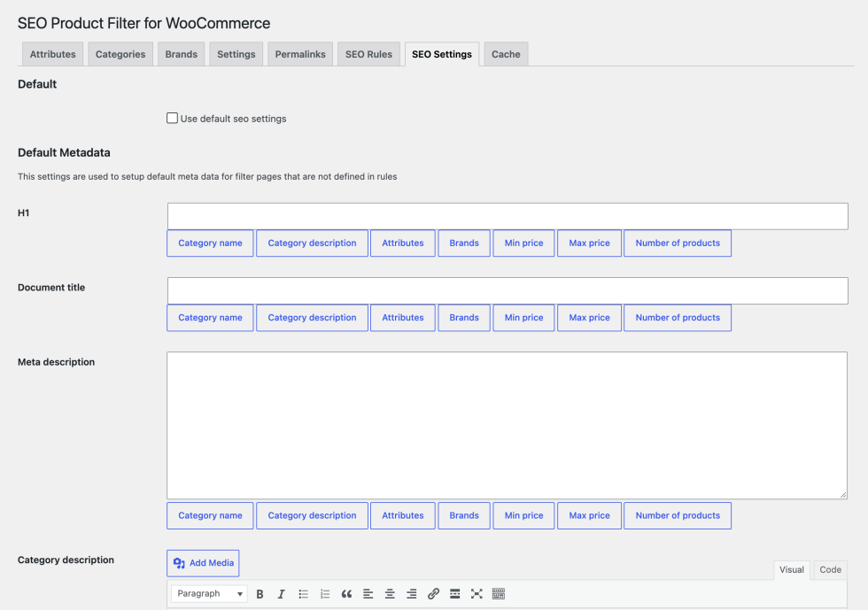Insert a bulleted list
This screenshot has width=868, height=610.
(x=303, y=594)
